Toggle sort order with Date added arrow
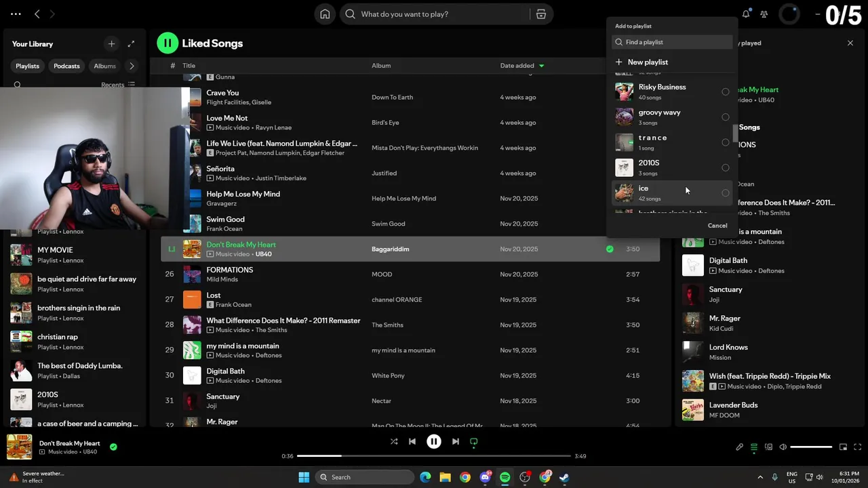The image size is (868, 488). (x=541, y=66)
